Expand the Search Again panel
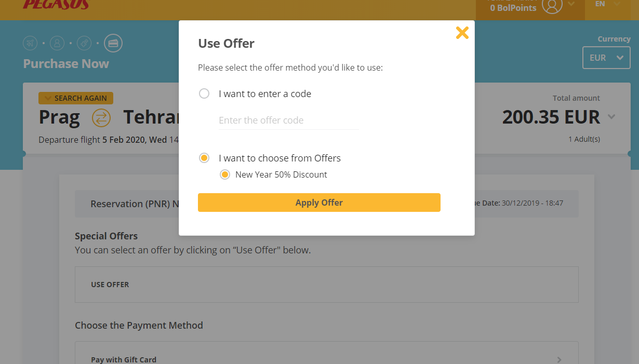 (x=76, y=98)
